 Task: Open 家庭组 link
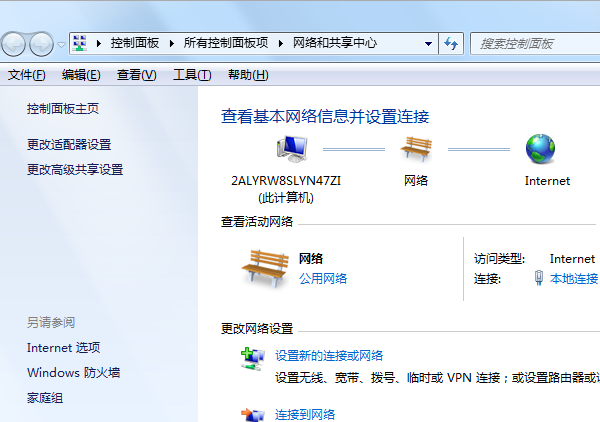pos(45,398)
